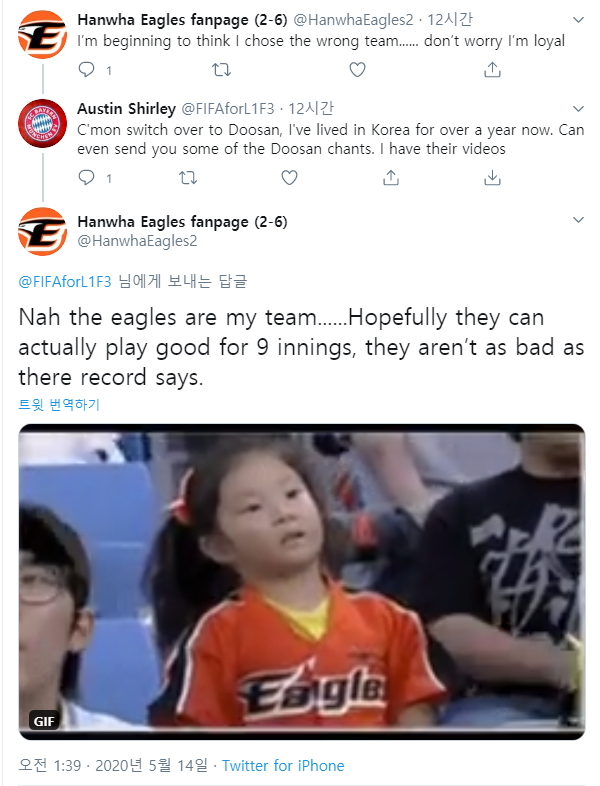Open the Twitter for iPhone source link
Screen dimensions: 600x786
point(283,765)
